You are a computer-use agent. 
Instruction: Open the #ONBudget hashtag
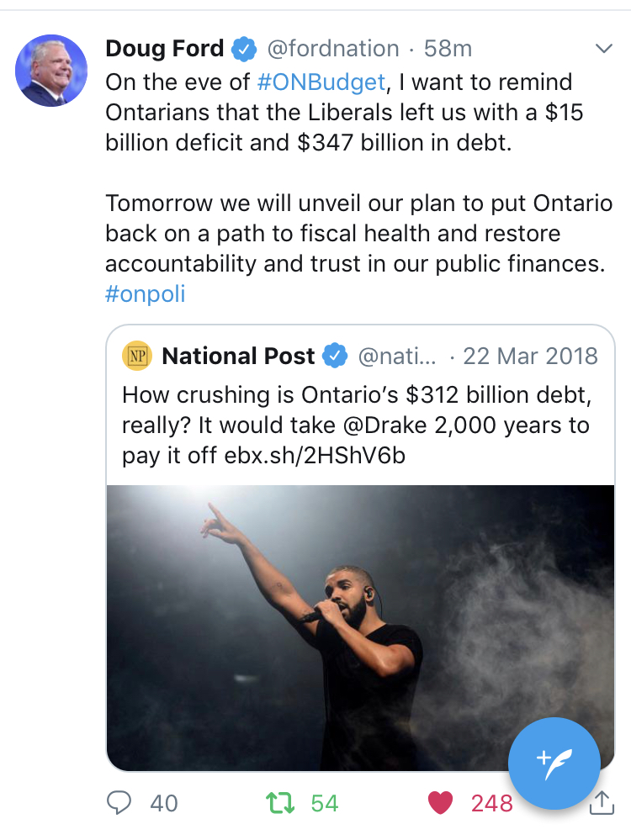[x=321, y=82]
